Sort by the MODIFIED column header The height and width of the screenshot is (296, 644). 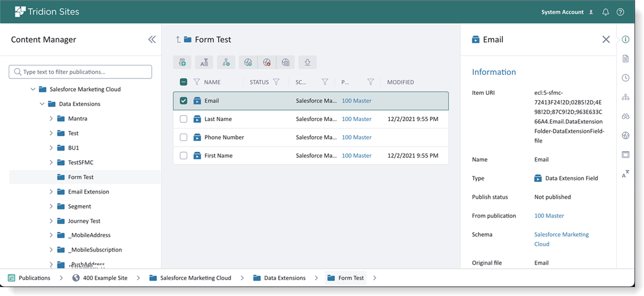click(x=400, y=82)
